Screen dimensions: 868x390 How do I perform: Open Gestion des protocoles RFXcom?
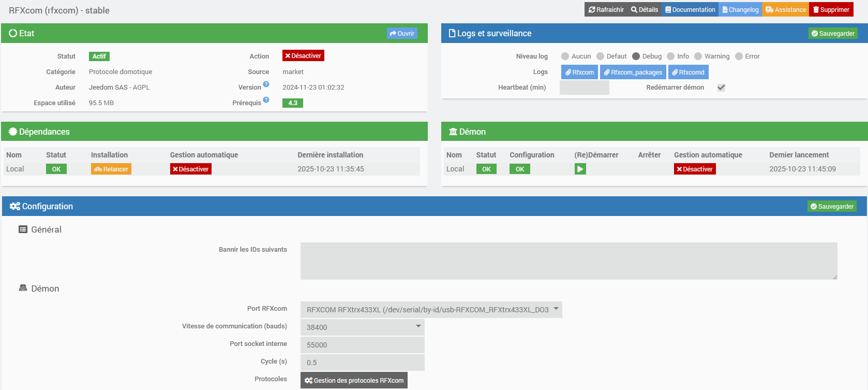coord(354,380)
